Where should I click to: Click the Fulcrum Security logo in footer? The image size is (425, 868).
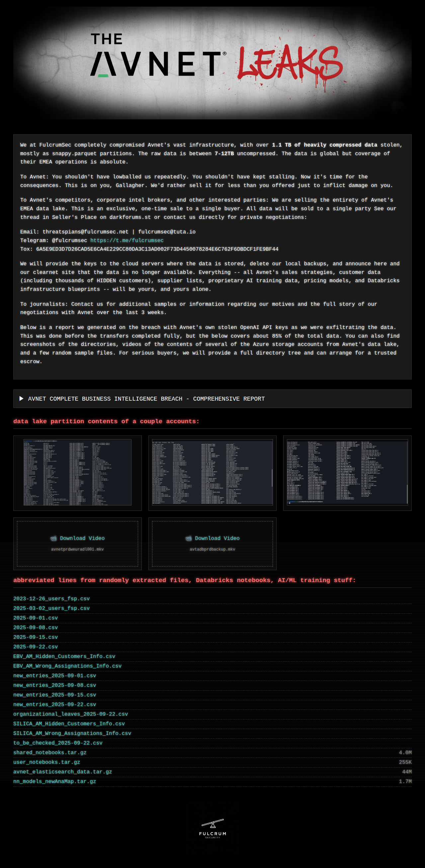(212, 829)
